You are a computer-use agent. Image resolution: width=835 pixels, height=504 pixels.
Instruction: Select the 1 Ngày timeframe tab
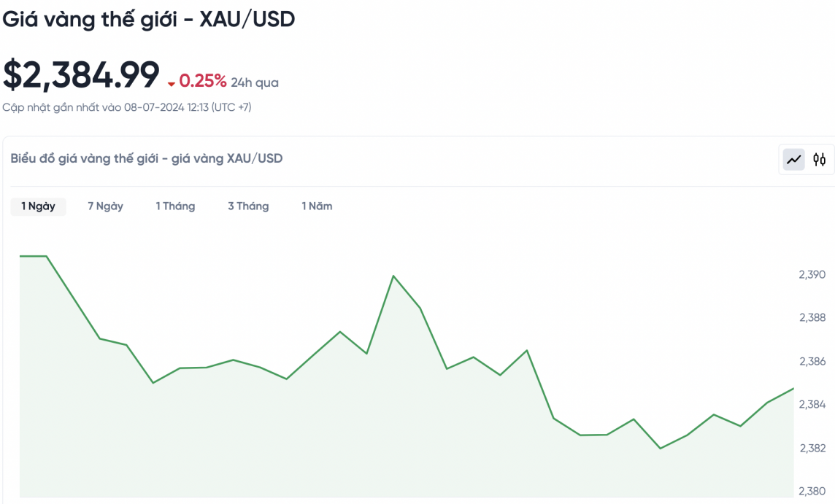pos(38,206)
